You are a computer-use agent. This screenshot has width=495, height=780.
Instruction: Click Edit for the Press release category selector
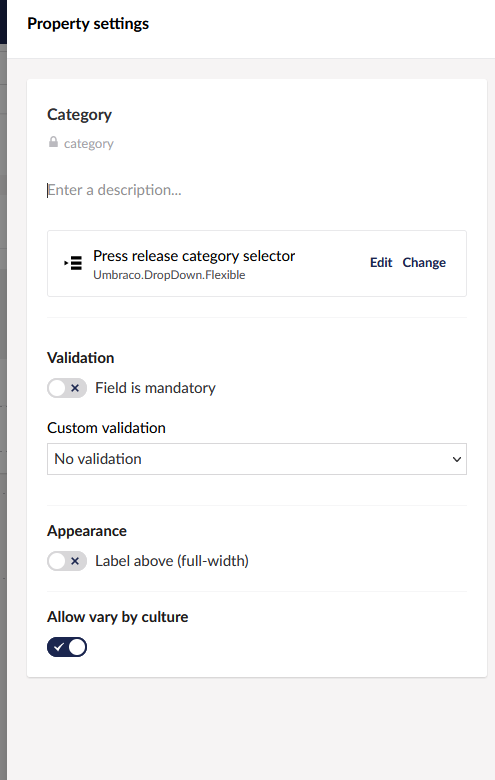click(x=381, y=262)
